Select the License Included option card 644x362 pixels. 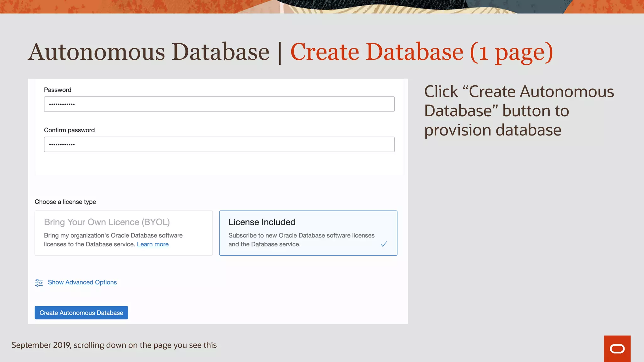(x=308, y=233)
